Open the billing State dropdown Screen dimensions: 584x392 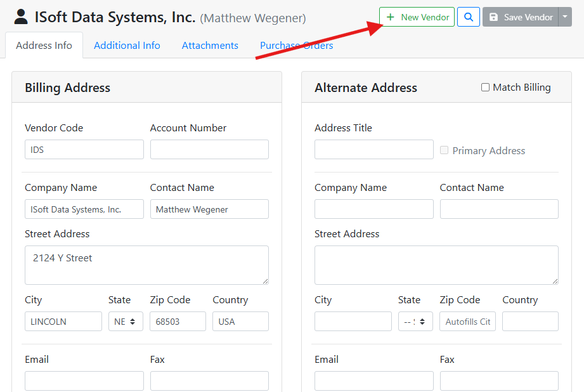(126, 322)
